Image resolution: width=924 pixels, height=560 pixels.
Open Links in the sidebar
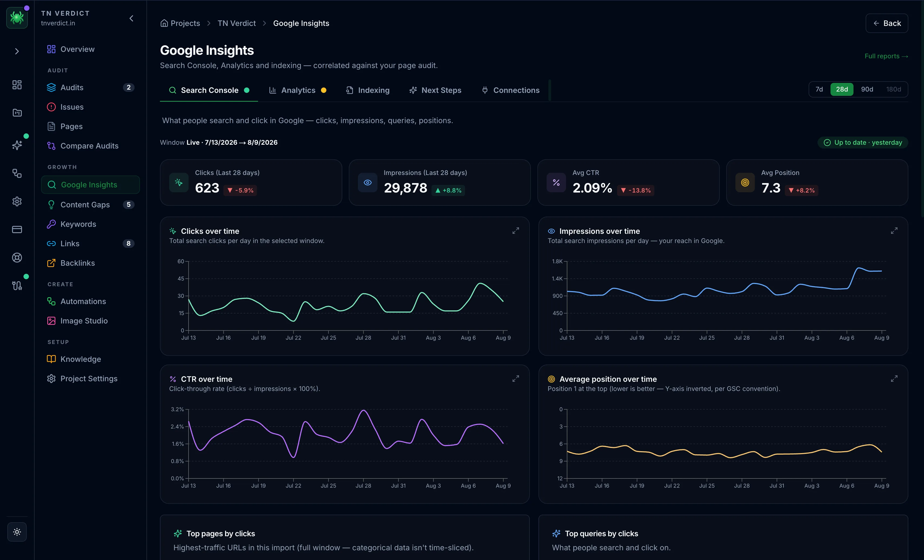(91, 244)
